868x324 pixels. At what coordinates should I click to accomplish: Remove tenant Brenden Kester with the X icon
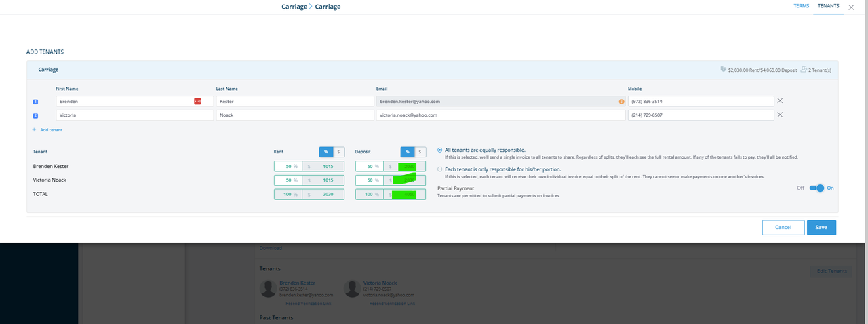pyautogui.click(x=780, y=101)
